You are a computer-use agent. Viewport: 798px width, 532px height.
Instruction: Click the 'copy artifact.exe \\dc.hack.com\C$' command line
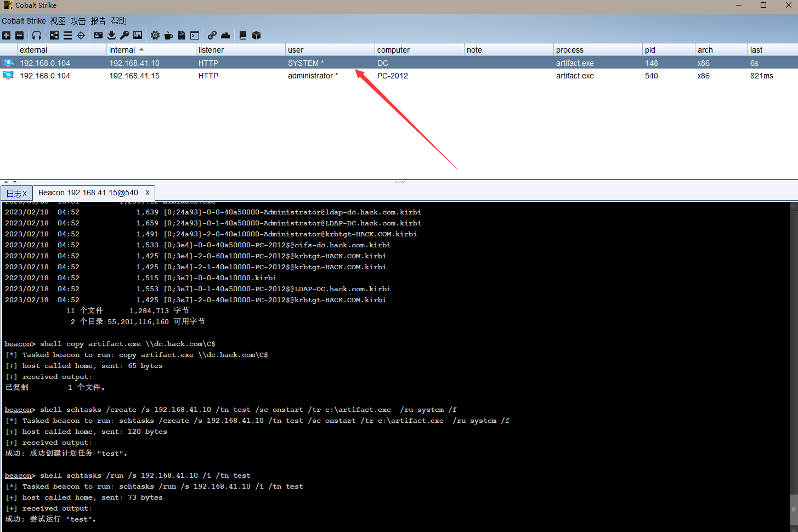click(110, 343)
